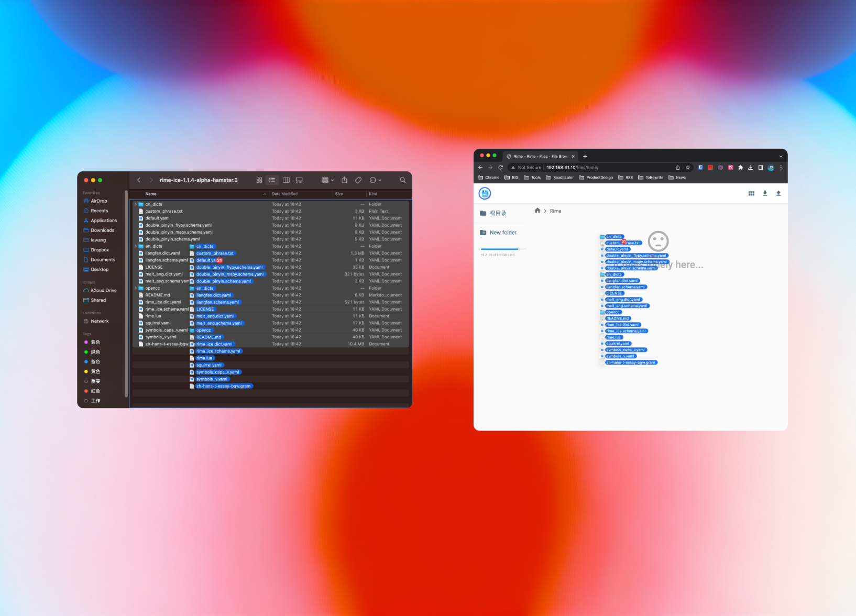Sort Finder list by Kind column
The width and height of the screenshot is (856, 616).
pyautogui.click(x=389, y=194)
